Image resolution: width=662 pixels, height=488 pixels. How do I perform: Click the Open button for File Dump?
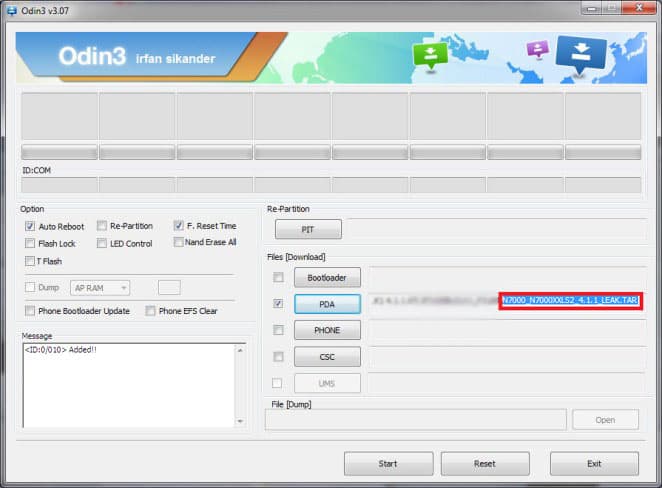[605, 420]
